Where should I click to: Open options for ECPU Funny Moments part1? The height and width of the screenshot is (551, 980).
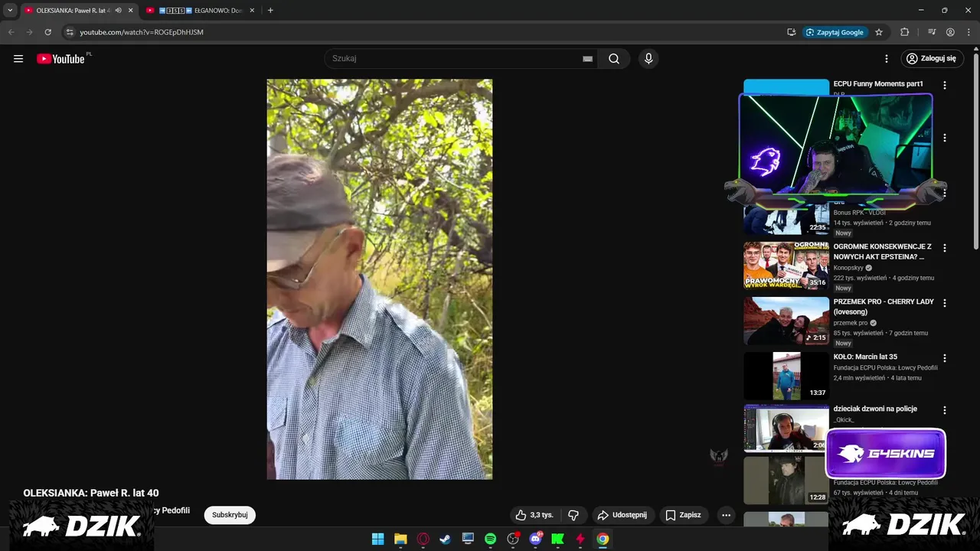point(945,86)
